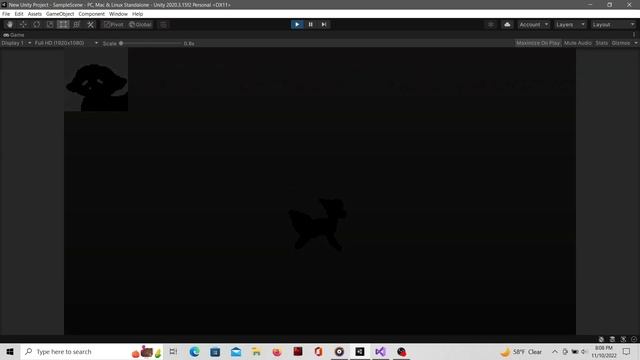The height and width of the screenshot is (360, 640).
Task: Select the Transform tool
Action: pyautogui.click(x=77, y=24)
